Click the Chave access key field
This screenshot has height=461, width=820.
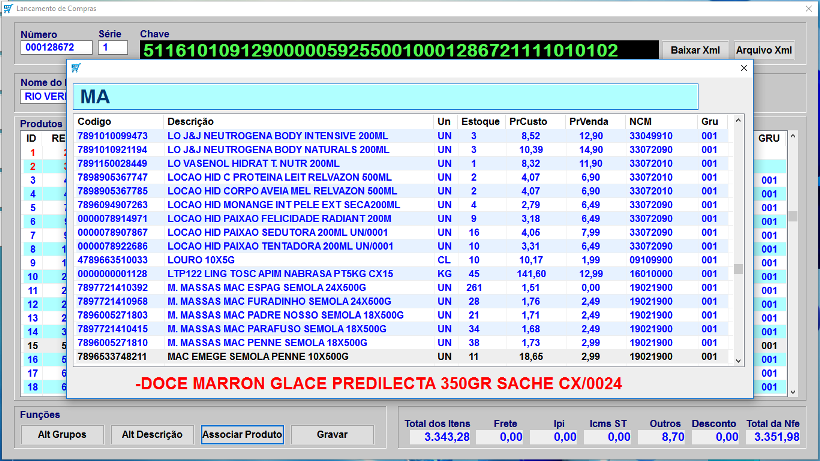pyautogui.click(x=399, y=50)
